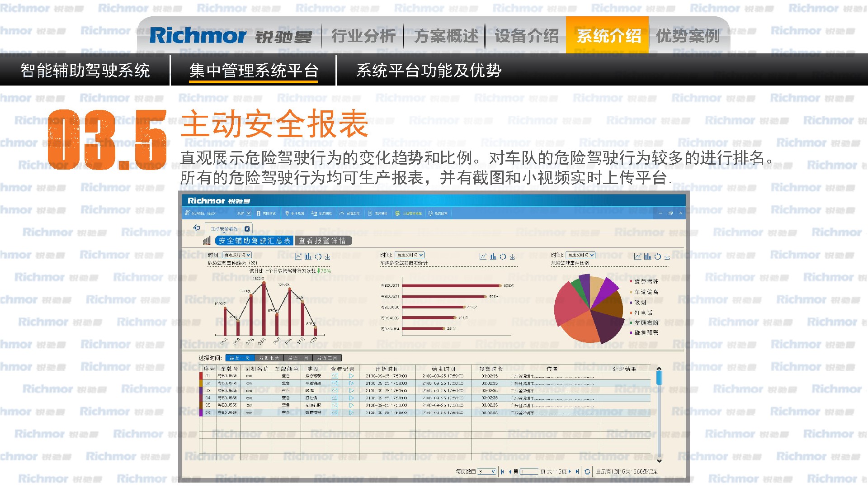This screenshot has height=488, width=868.
Task: Open the time dropdown of the vehicle statistics chart
Action: tap(409, 255)
